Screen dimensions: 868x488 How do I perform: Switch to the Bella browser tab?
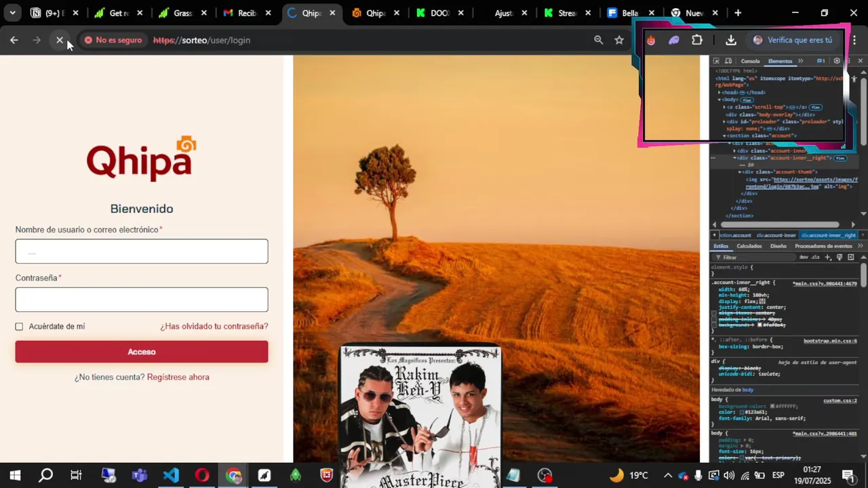coord(630,13)
